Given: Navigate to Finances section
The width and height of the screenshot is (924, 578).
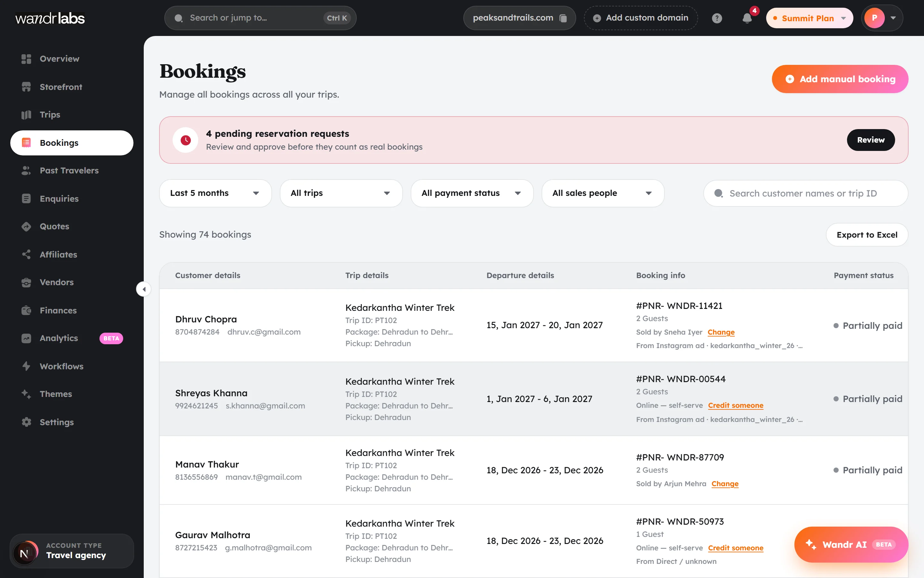Looking at the screenshot, I should [72, 311].
